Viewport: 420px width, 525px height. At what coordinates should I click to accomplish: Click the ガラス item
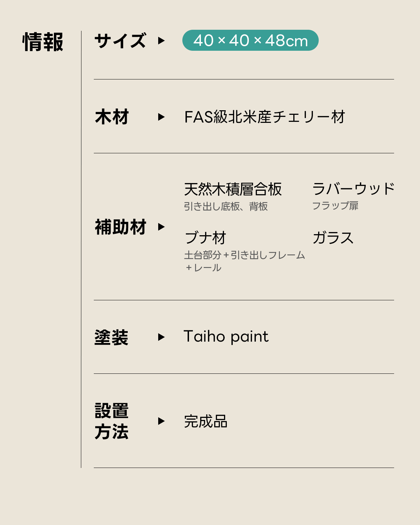333,238
